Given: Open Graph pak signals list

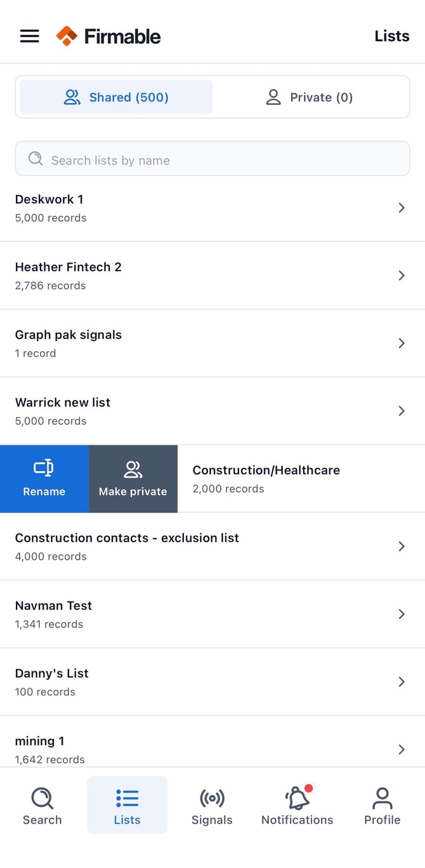Looking at the screenshot, I should click(213, 344).
